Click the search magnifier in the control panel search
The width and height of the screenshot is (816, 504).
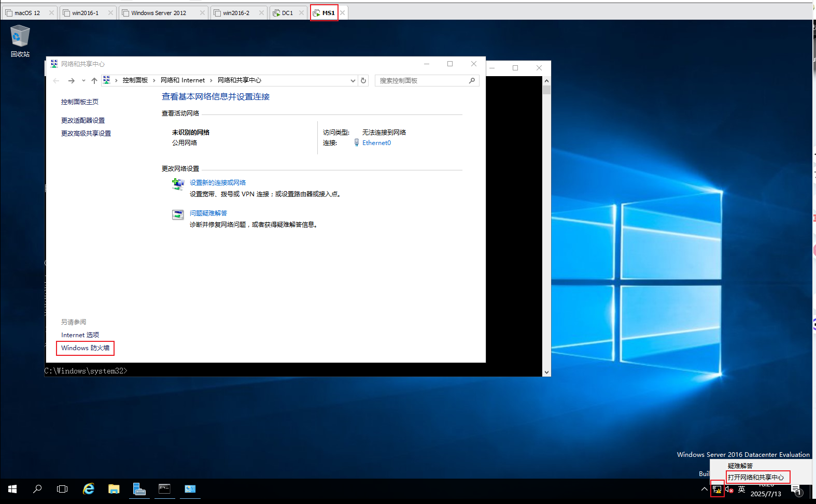pos(472,80)
